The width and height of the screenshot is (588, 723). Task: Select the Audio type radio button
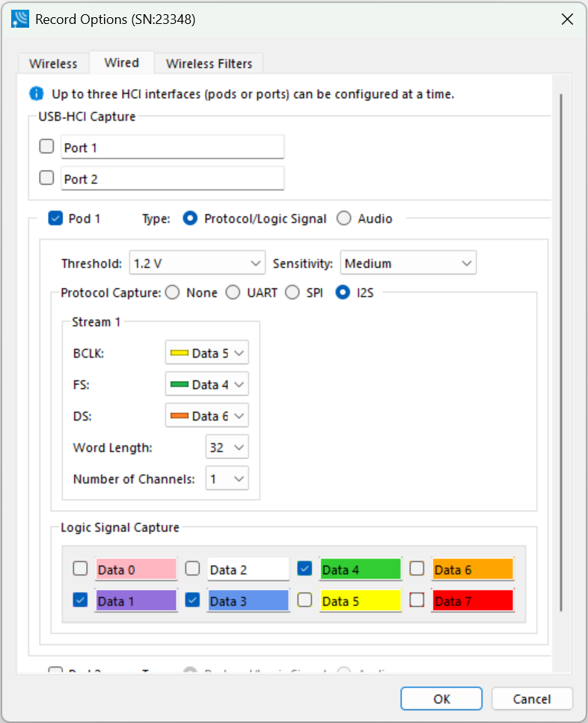click(x=344, y=218)
